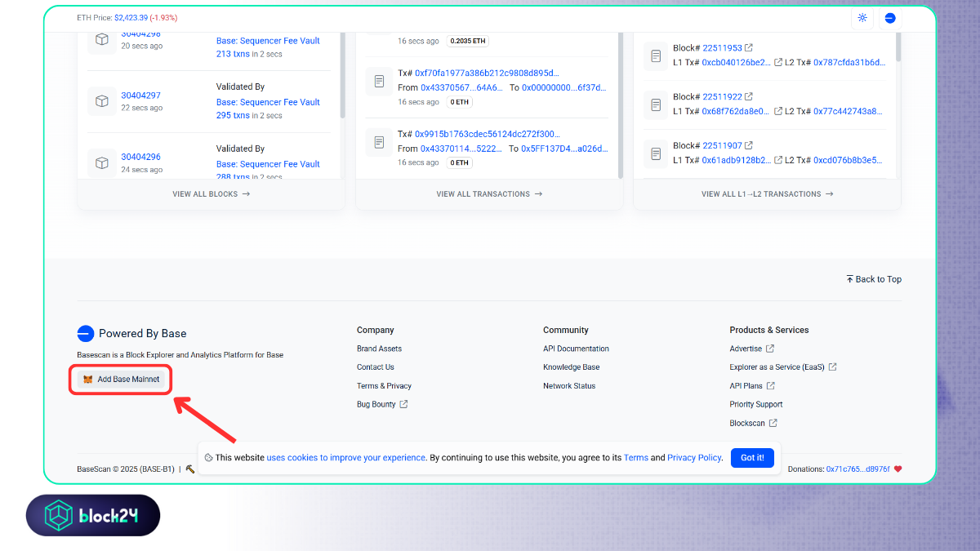Viewport: 980px width, 551px height.
Task: Open L2 Tx 0x787cfda31b6d link
Action: (x=849, y=63)
